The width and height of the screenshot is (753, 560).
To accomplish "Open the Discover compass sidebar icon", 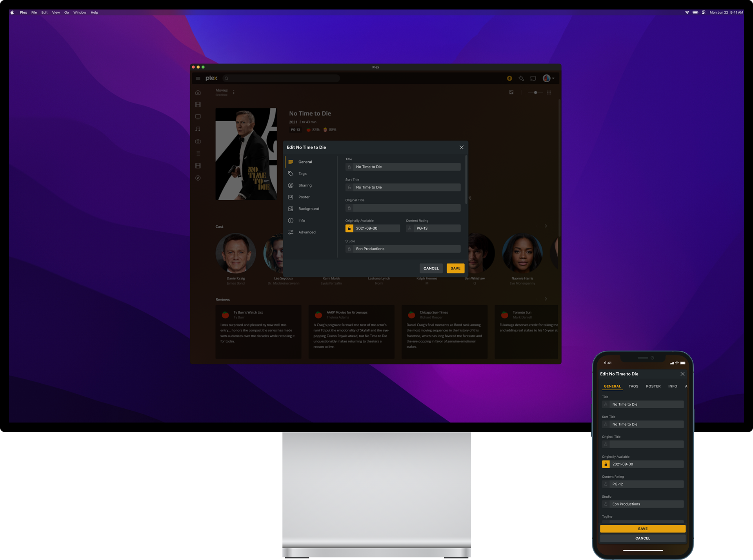I will (198, 178).
